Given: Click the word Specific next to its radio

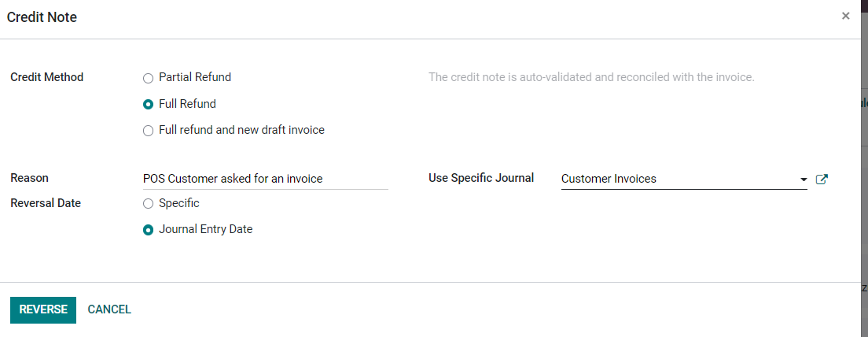Looking at the screenshot, I should coord(178,203).
